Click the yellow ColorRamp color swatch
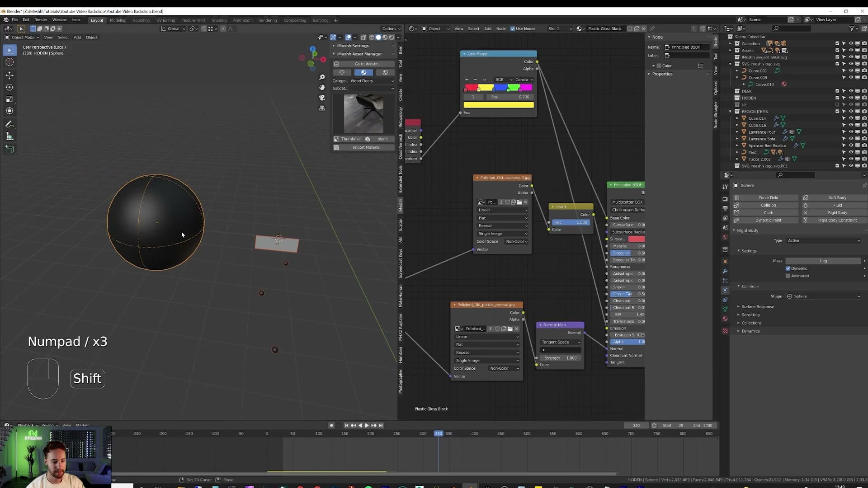Screen dimensions: 868x488 coord(499,105)
